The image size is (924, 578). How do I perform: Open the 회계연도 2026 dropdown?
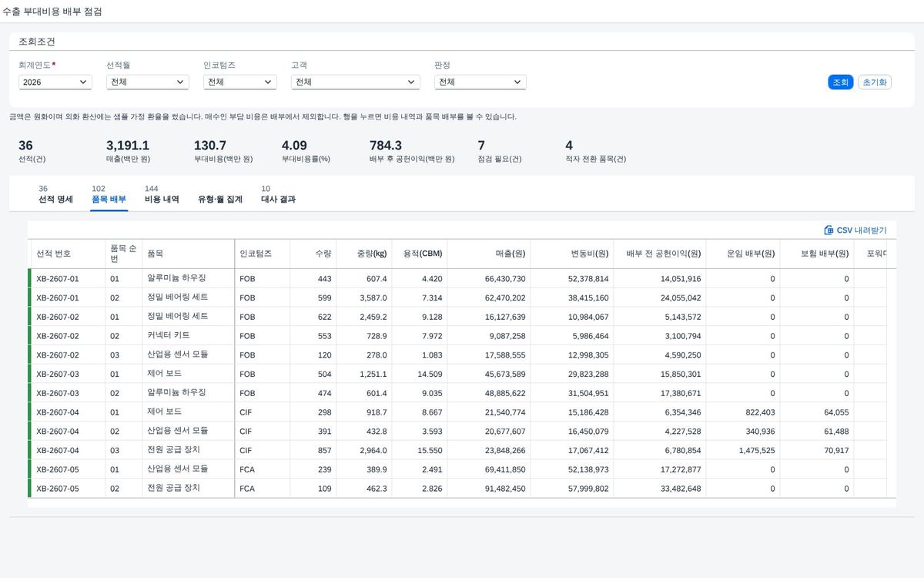click(55, 82)
